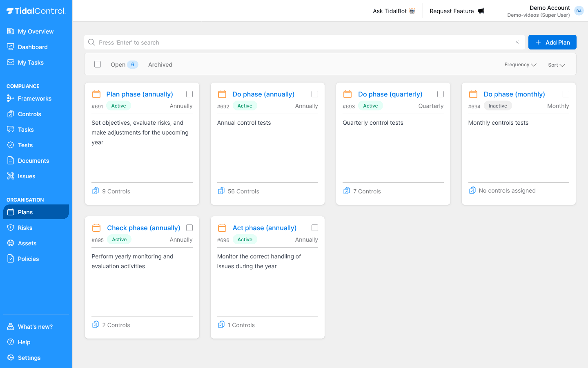Screen dimensions: 588x368
Task: Click into the search input field
Action: [286, 42]
